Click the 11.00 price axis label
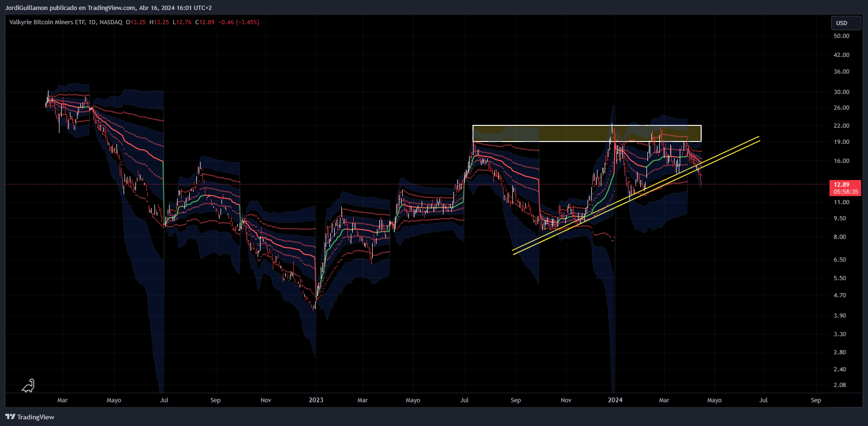 pos(841,202)
